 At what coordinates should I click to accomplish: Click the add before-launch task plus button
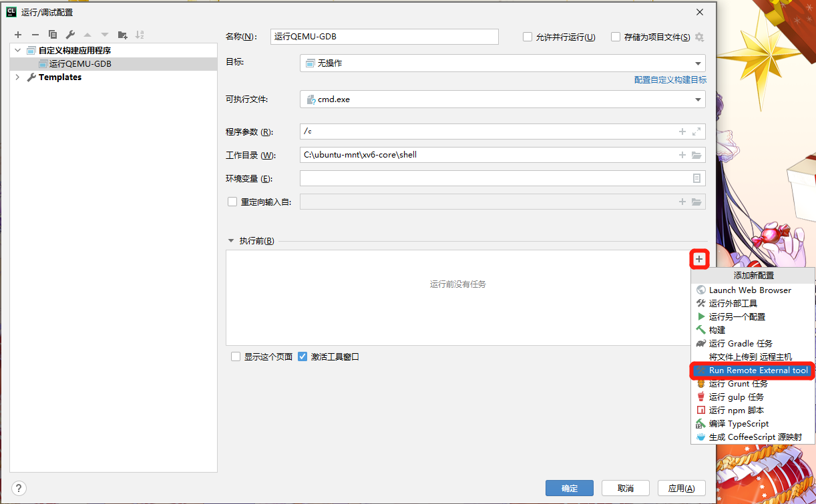coord(698,259)
